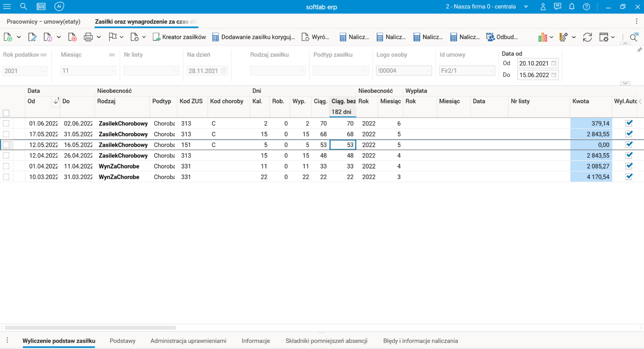Launch the AI assistant icon
Screen dimensions: 644x349
click(59, 6)
